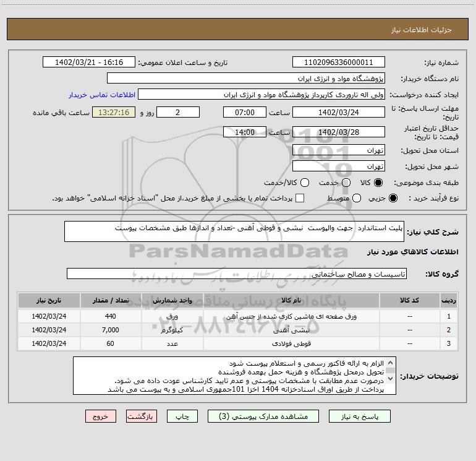Viewport: 476px width, 461px height.
Task: Click the شهر محل تحویل field
Action: click(339, 166)
